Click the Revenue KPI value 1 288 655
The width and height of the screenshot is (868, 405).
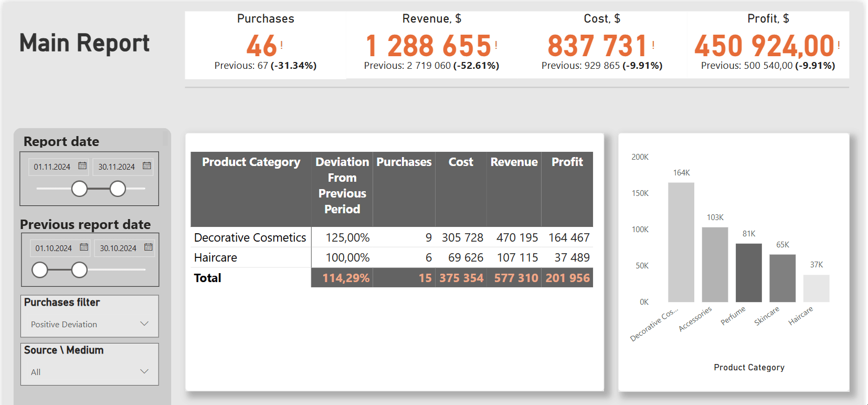[428, 46]
